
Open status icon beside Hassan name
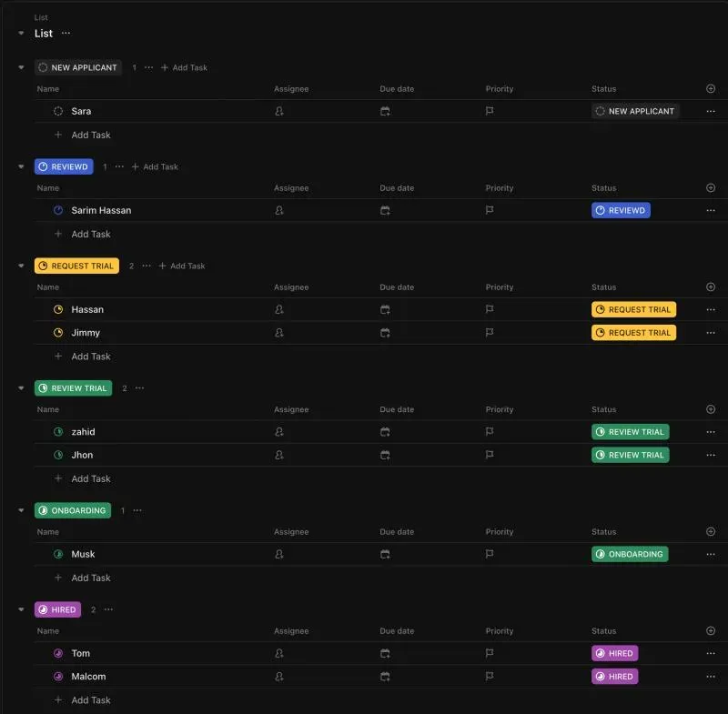58,309
